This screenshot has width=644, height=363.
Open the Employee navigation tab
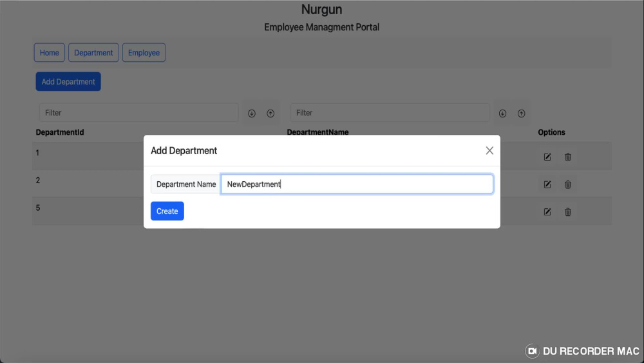click(x=144, y=53)
